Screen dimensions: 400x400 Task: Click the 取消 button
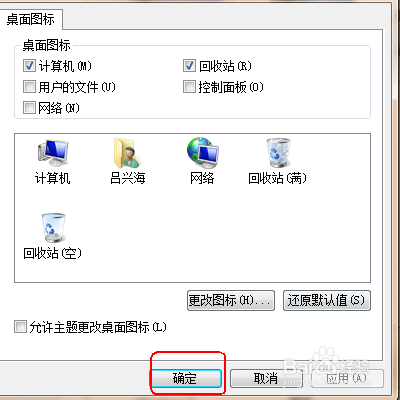266,378
